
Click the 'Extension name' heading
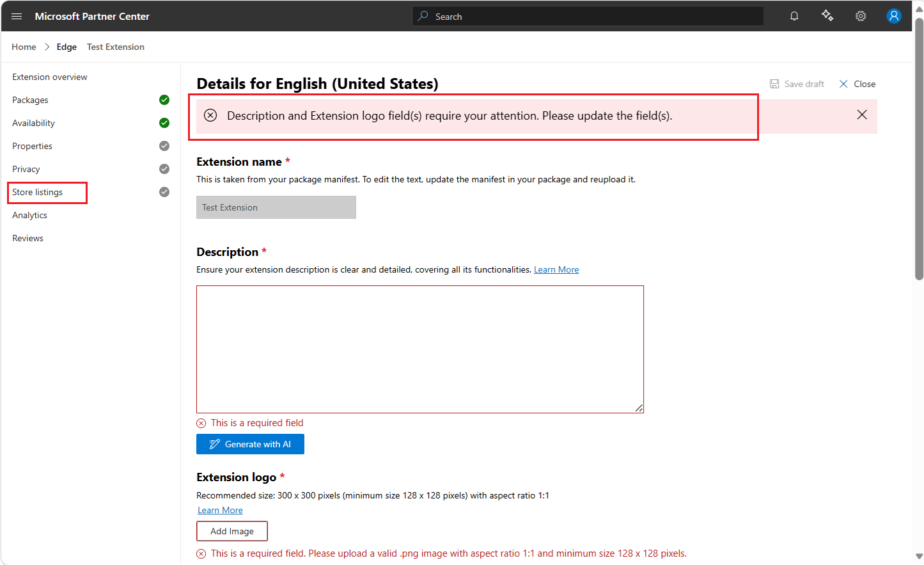(239, 162)
